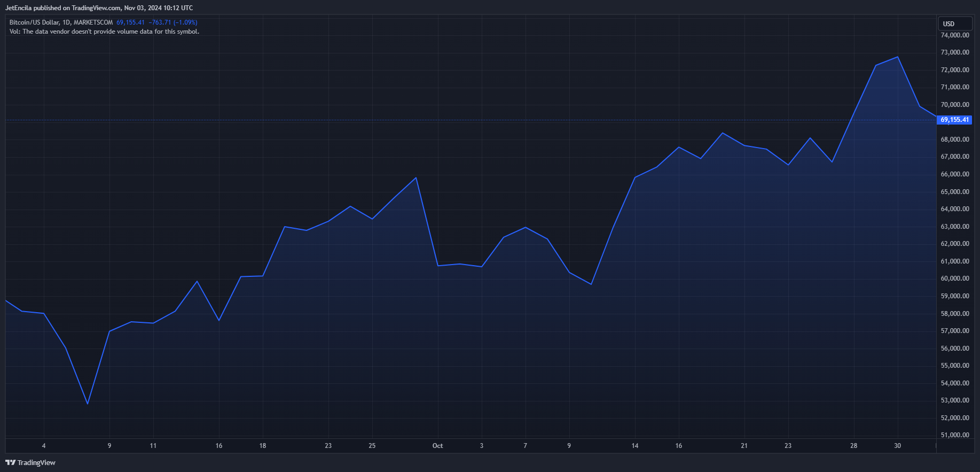The image size is (980, 472).
Task: Click the volume data notice text
Action: point(104,32)
